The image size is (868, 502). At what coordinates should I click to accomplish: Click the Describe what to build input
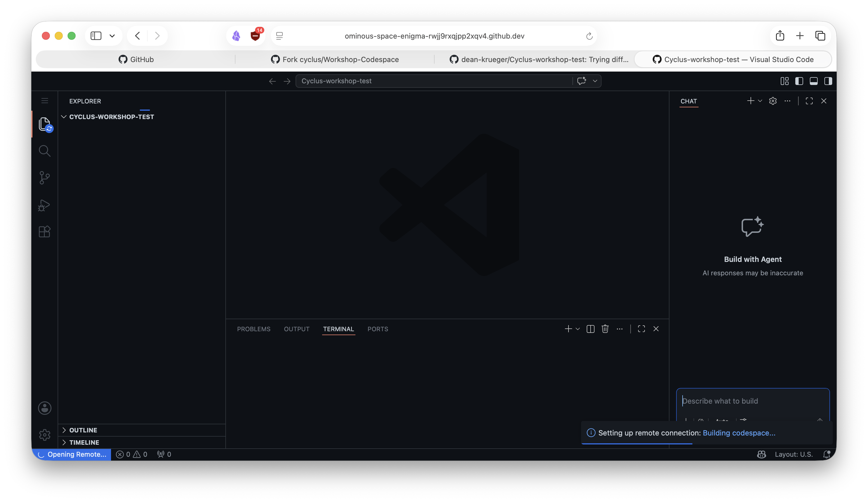[x=753, y=401]
